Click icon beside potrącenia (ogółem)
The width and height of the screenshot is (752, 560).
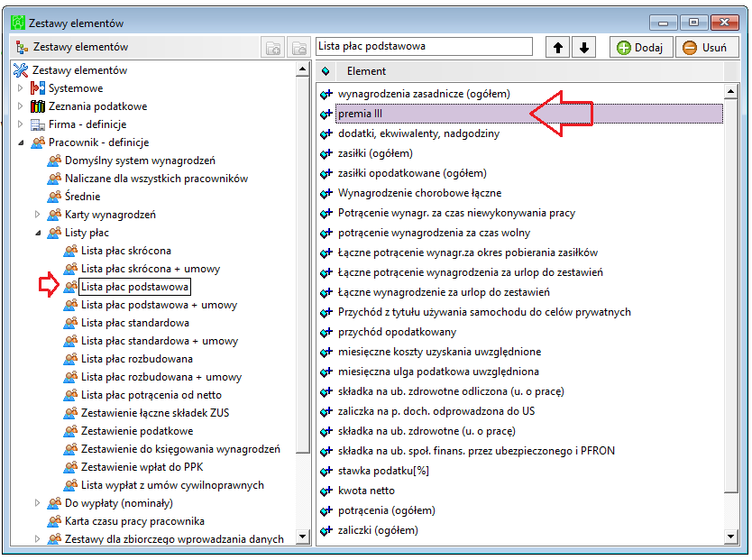[326, 510]
